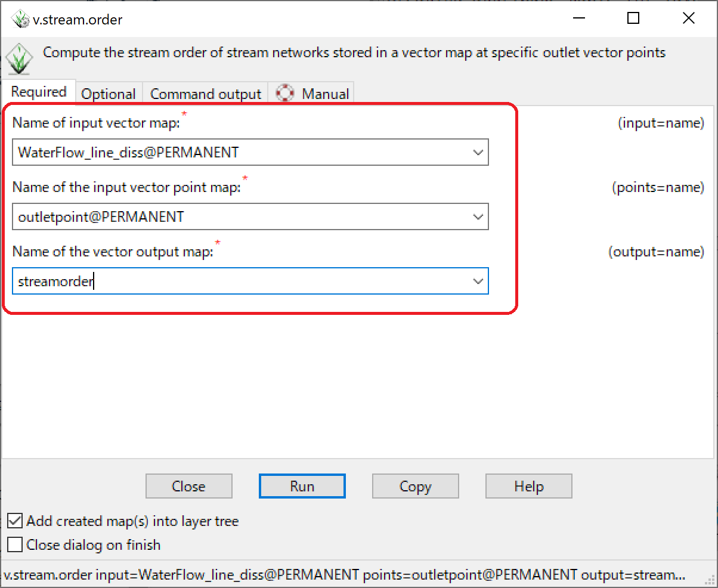Expand the vector output map dropdown arrow

[478, 281]
